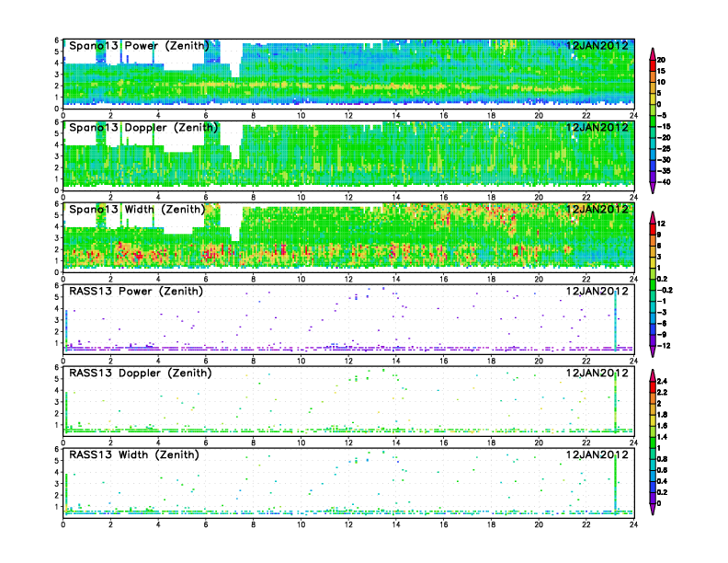Viewport: 728px width, 563px height.
Task: Click the "-25" label on the top color bar
Action: pyautogui.click(x=664, y=149)
